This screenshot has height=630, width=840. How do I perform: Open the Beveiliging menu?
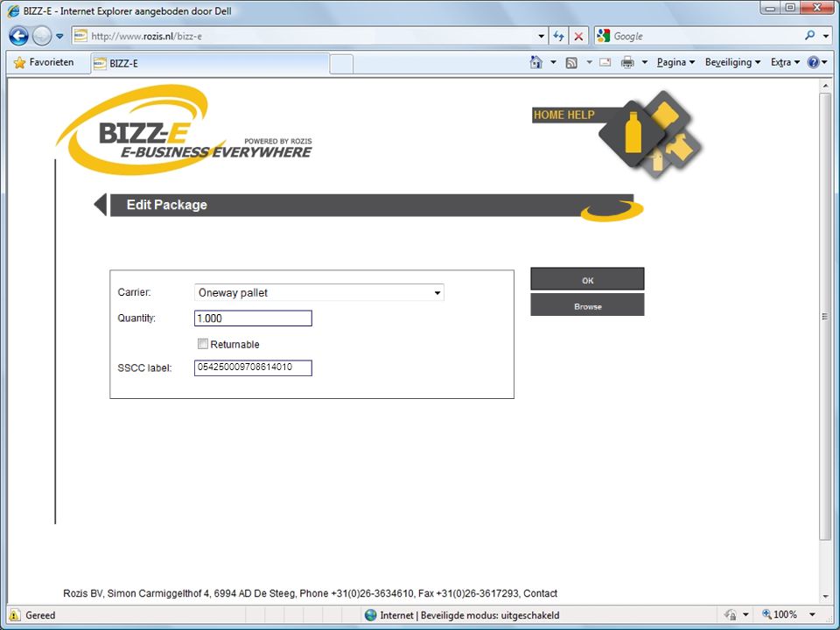click(732, 63)
